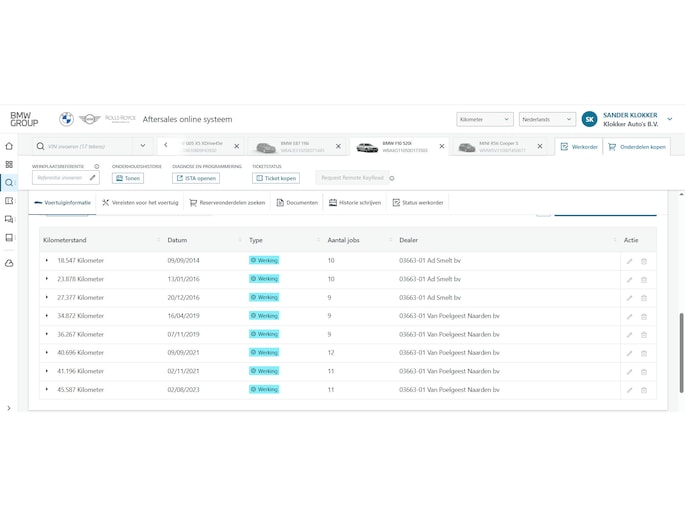This screenshot has height=514, width=685.
Task: Click the ISTA openen button
Action: (x=196, y=178)
